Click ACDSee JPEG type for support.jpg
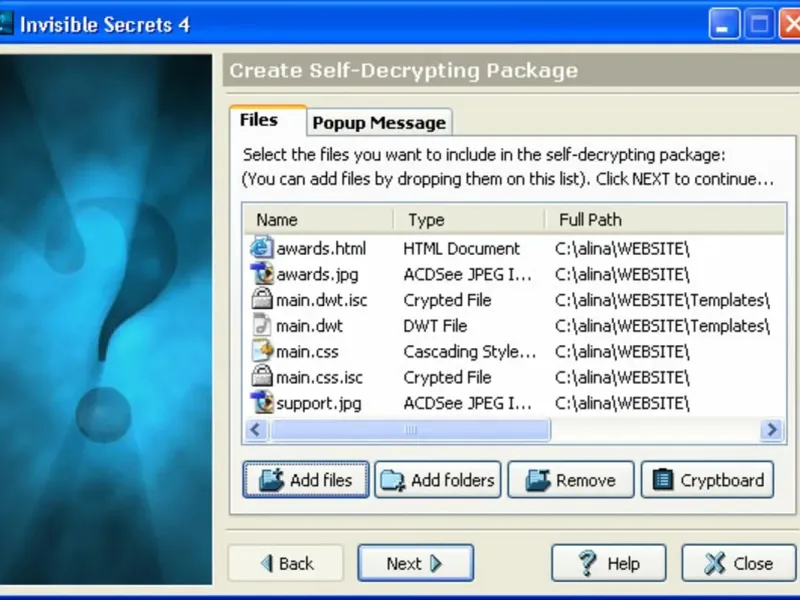Screen dimensions: 800x600 (467, 403)
